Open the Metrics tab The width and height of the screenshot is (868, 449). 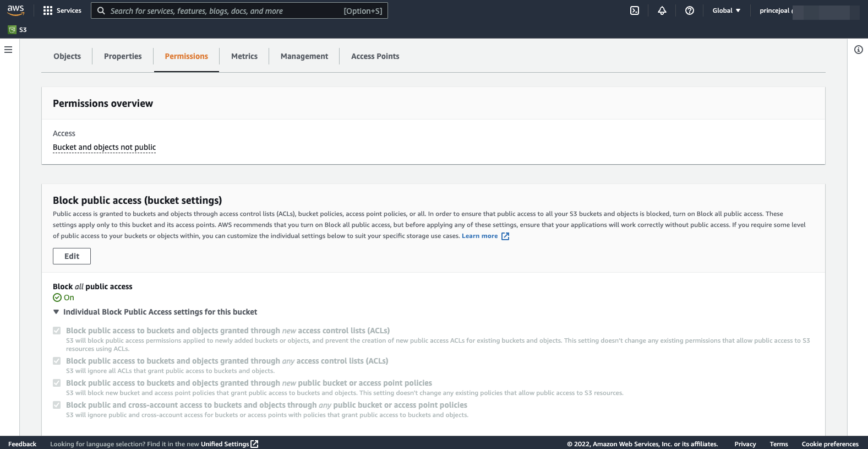pyautogui.click(x=244, y=56)
